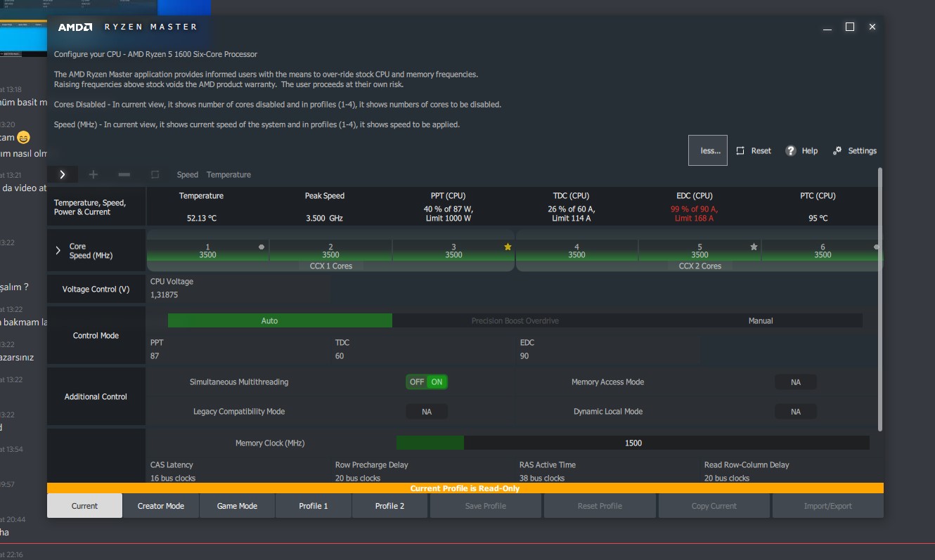Viewport: 935px width, 560px height.
Task: Click the Voltage Control (V) section label
Action: coord(96,289)
